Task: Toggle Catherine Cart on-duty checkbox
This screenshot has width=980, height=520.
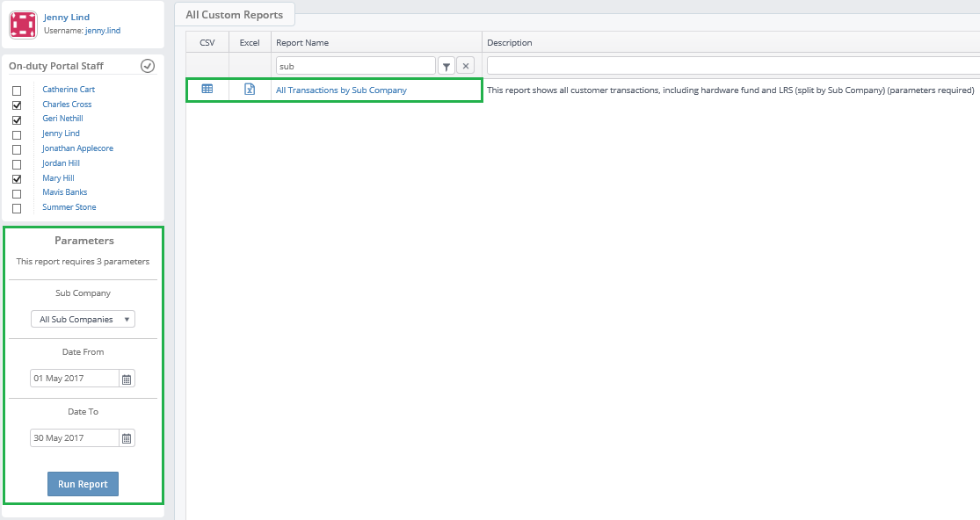Action: tap(17, 90)
